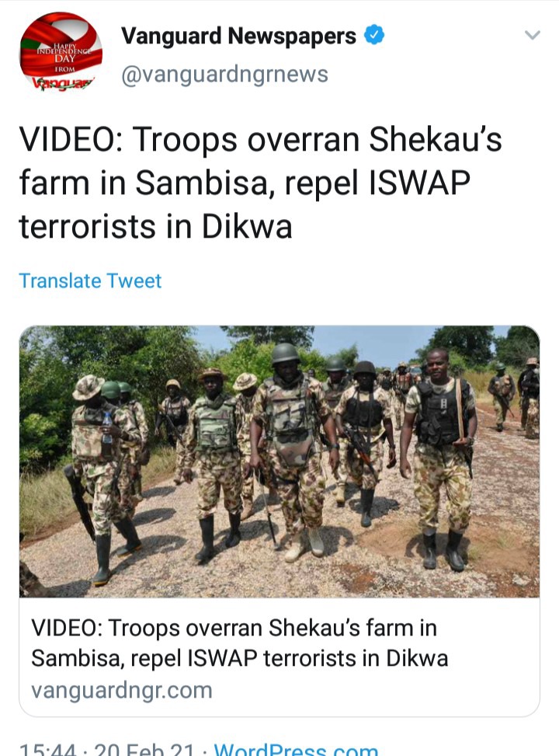Viewport: 559px width, 756px height.
Task: Tap 'Dikwa' in the link card title
Action: [418, 658]
